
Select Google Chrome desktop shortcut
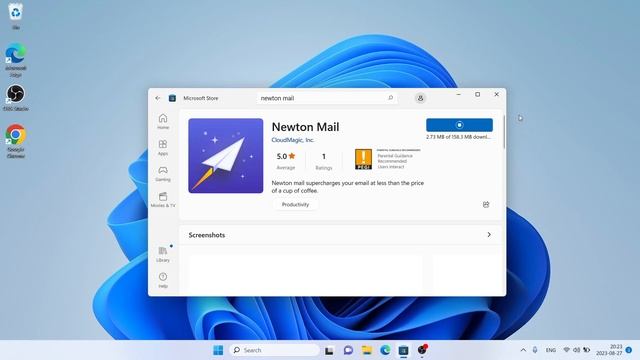pyautogui.click(x=16, y=141)
